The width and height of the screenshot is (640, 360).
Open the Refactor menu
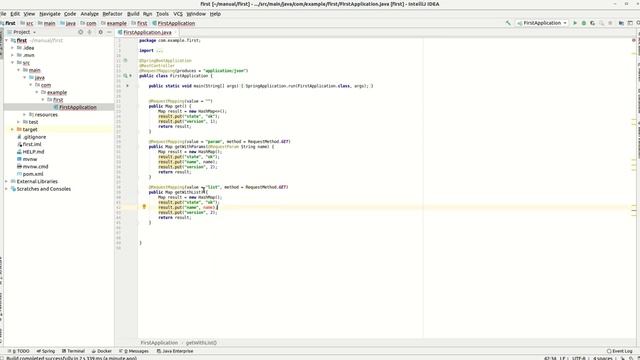tap(112, 14)
